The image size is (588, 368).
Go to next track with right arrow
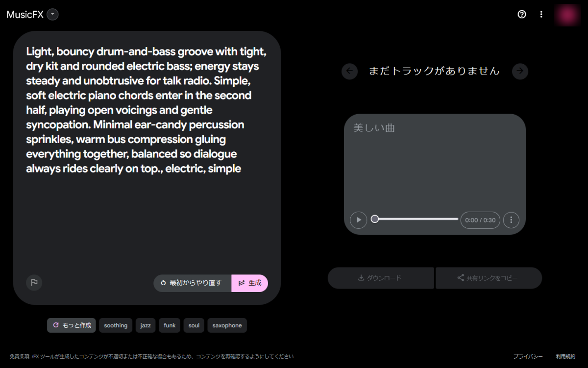pyautogui.click(x=520, y=71)
